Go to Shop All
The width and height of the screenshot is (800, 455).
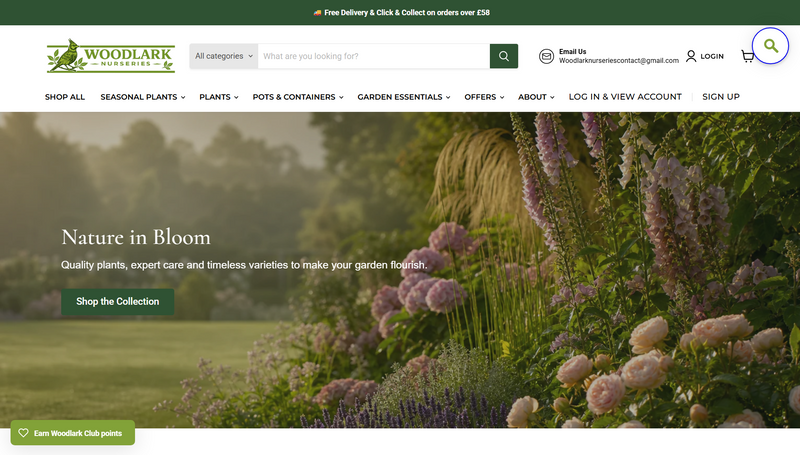click(65, 97)
